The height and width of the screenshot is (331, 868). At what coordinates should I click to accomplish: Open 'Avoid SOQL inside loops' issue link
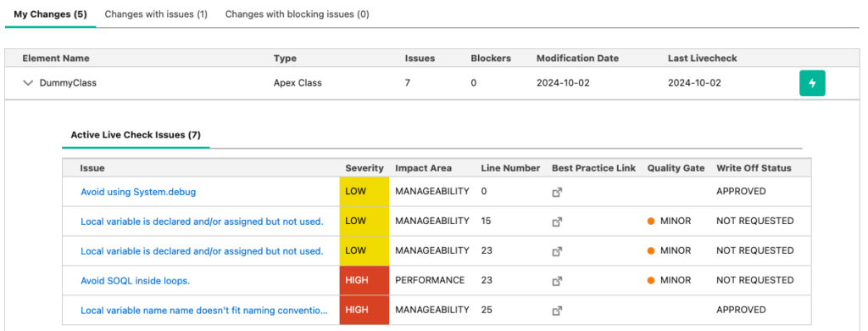tap(136, 281)
